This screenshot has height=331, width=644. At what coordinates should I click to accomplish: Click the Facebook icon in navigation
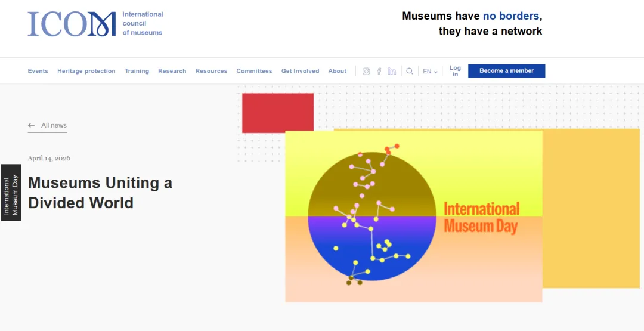pyautogui.click(x=379, y=72)
